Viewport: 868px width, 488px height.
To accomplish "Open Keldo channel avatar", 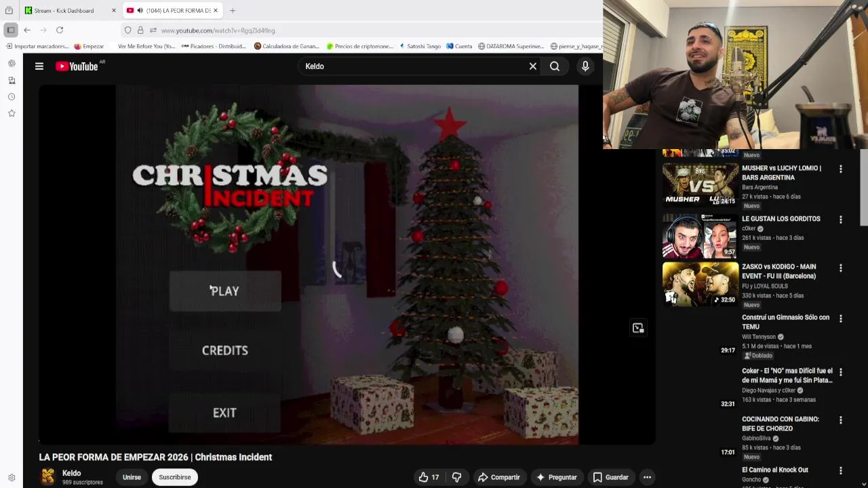I will [x=48, y=477].
